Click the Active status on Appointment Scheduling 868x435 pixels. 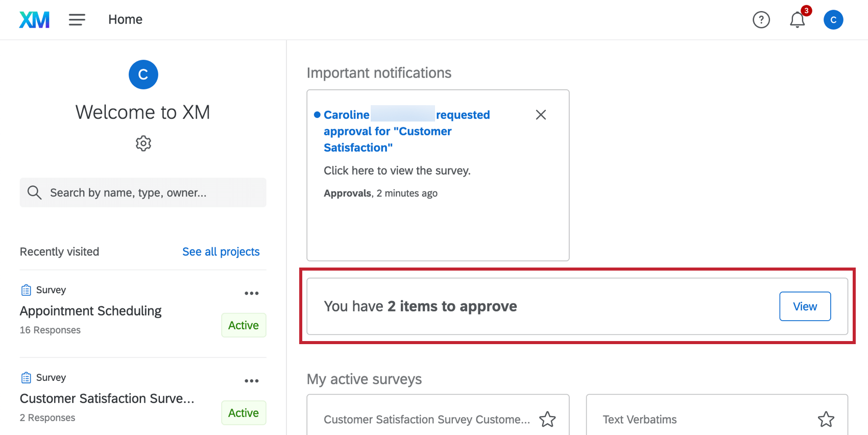pos(244,325)
